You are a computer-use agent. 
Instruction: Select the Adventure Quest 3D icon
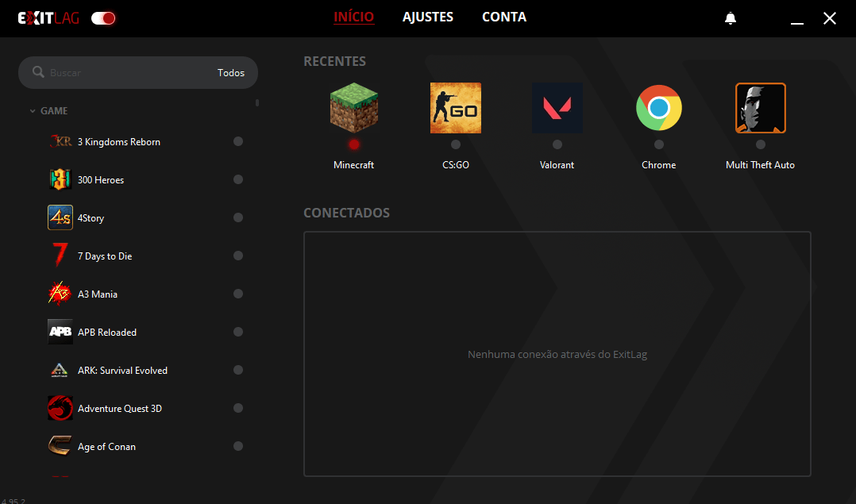coord(60,408)
